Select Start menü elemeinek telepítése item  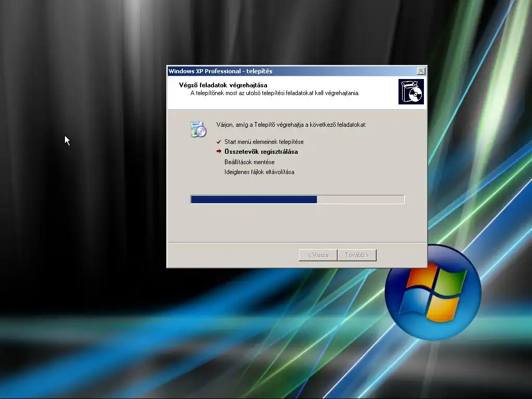click(264, 142)
